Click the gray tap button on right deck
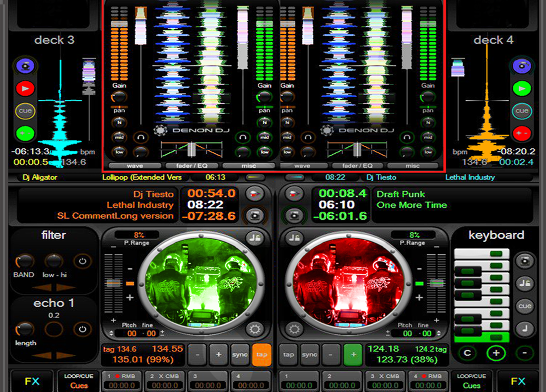Image resolution: width=546 pixels, height=392 pixels. pos(288,355)
